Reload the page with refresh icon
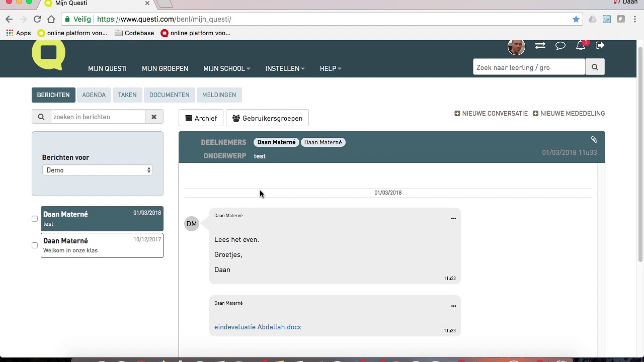Viewport: 644px width, 362px height. pyautogui.click(x=37, y=19)
